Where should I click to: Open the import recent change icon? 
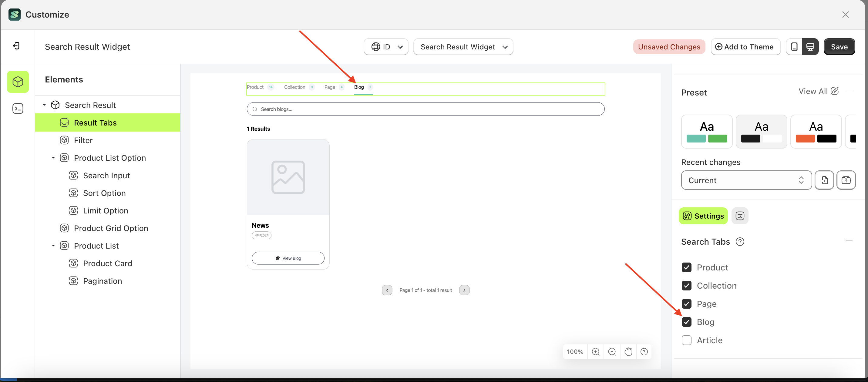824,180
